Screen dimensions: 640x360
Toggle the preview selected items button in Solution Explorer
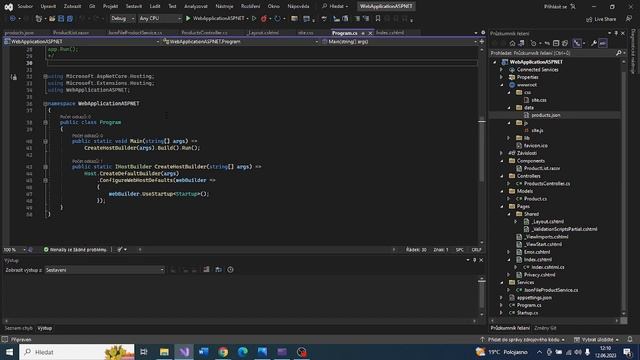pos(603,43)
